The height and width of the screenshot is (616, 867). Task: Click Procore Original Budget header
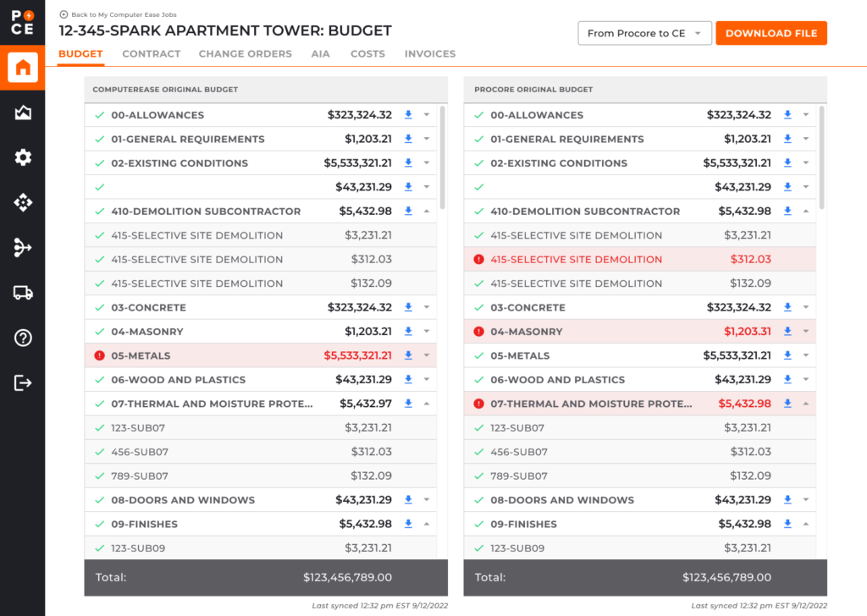click(x=533, y=90)
